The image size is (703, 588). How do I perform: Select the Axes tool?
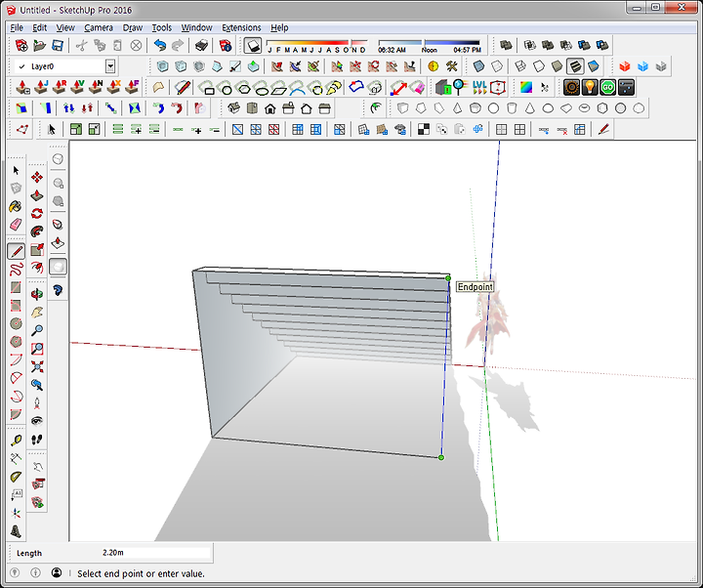click(17, 513)
